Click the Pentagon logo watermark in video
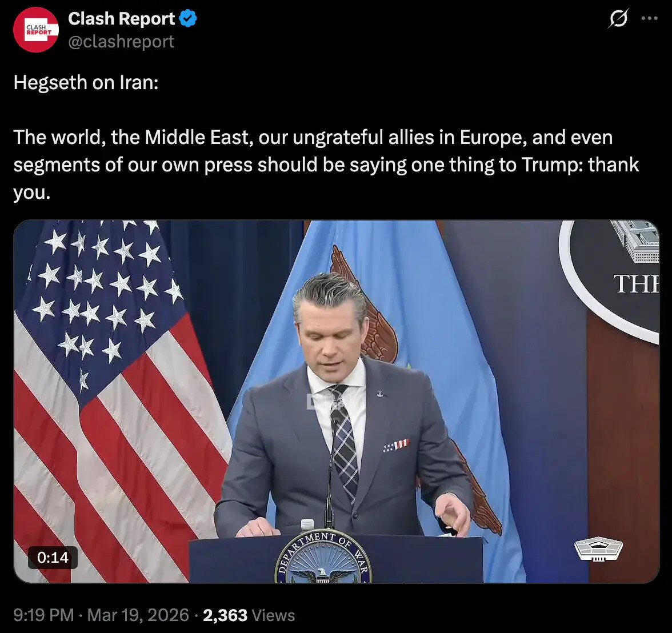The image size is (672, 633). point(598,548)
